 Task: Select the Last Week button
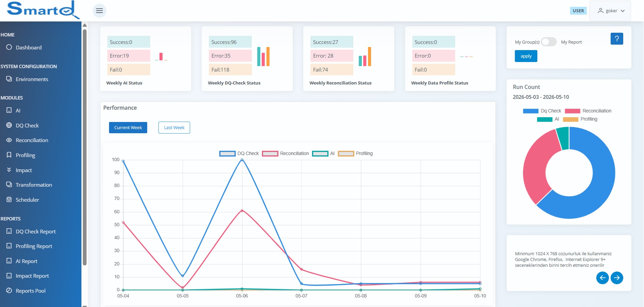tap(174, 127)
